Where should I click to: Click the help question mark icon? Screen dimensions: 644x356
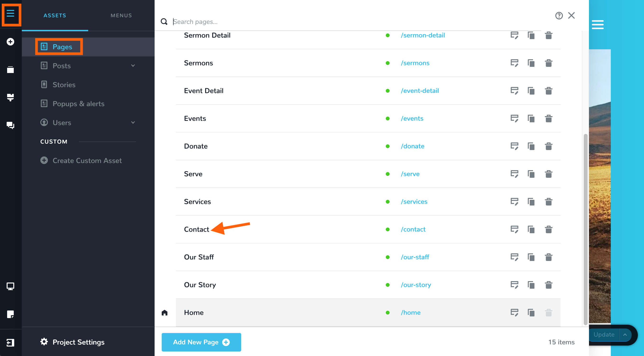(x=559, y=16)
